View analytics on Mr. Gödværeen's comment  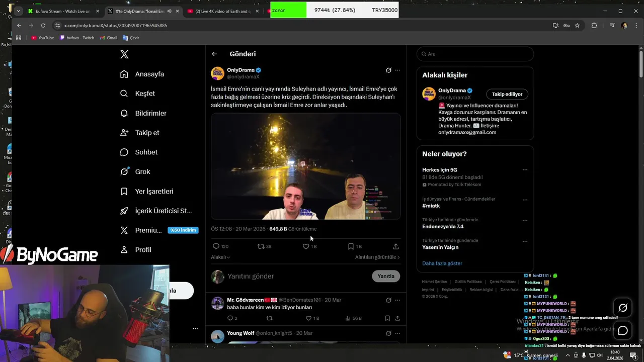point(354,318)
